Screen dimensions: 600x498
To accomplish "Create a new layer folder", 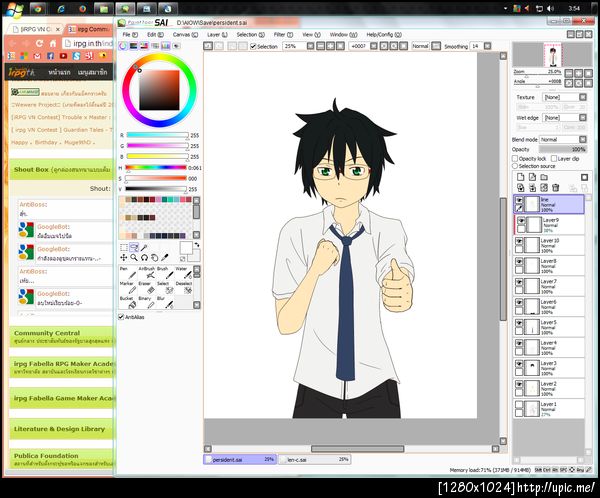I will 544,177.
